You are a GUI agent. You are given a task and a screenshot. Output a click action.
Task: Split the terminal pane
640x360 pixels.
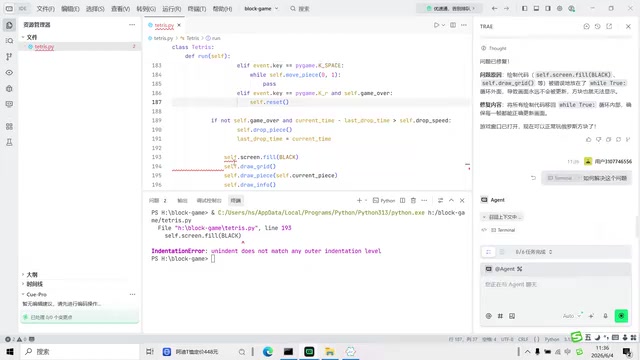coord(402,200)
